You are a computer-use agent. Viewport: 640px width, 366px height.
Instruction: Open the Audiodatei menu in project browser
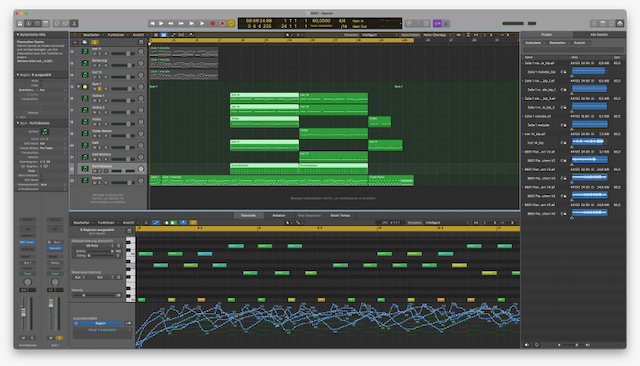pos(533,42)
